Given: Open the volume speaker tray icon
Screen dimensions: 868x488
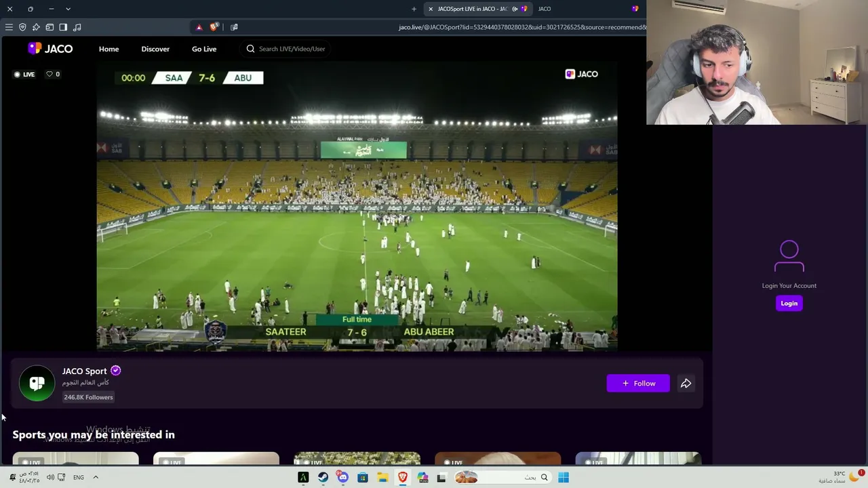Looking at the screenshot, I should [50, 477].
